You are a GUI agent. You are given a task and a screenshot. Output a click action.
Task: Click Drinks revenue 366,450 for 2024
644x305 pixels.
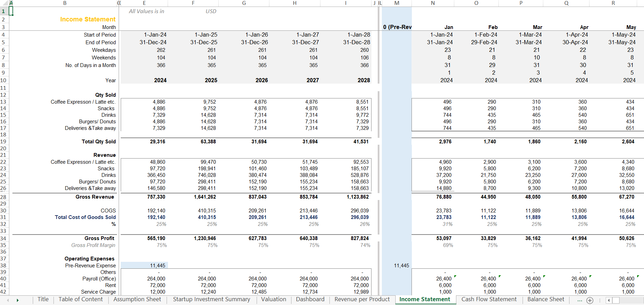pos(156,175)
